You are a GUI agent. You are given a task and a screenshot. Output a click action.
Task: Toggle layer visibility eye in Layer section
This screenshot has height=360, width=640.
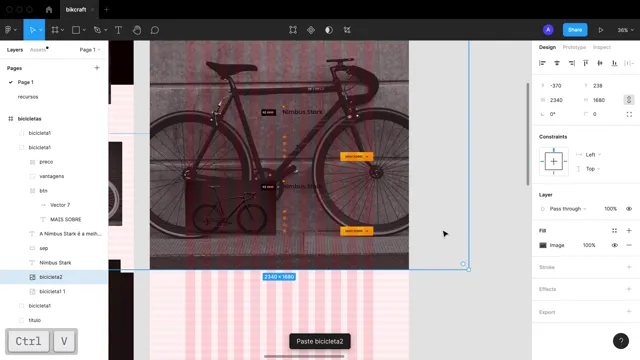coord(629,209)
